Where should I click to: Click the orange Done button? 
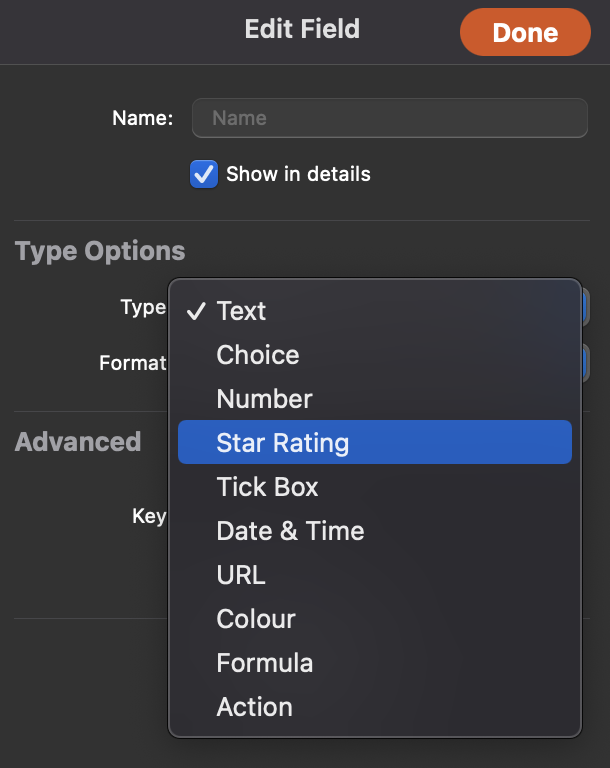point(525,32)
